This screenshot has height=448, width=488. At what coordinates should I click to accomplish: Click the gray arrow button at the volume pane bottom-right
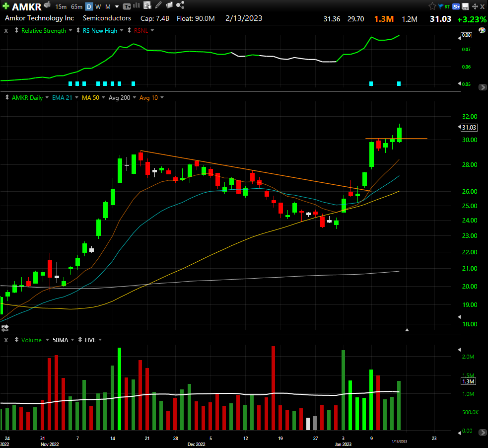(483, 432)
